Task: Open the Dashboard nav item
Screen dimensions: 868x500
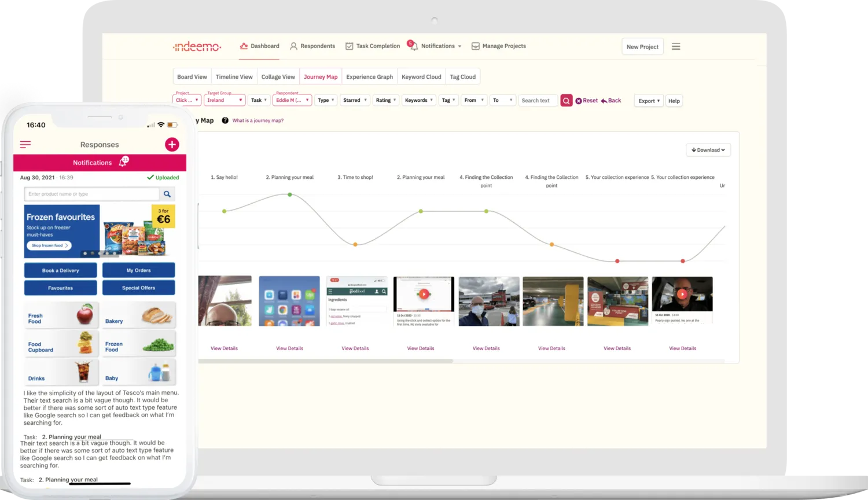Action: tap(259, 46)
